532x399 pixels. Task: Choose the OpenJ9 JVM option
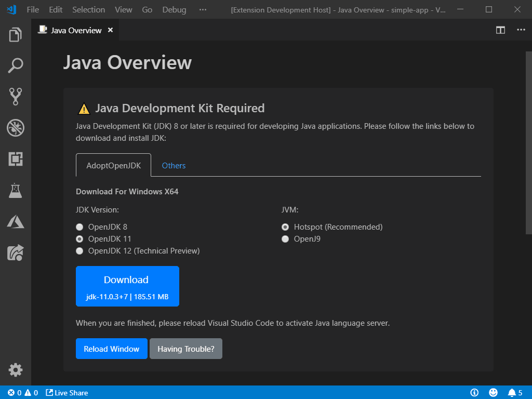tap(285, 239)
